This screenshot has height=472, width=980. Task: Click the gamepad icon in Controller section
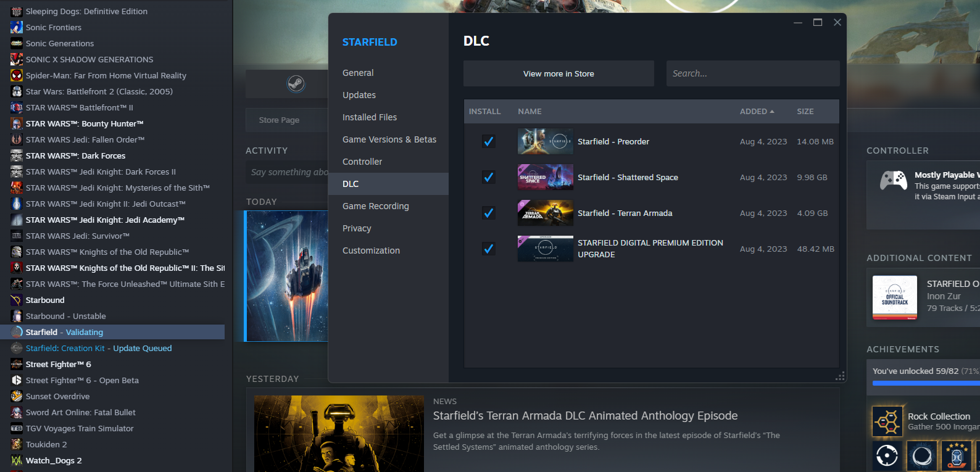[x=893, y=180]
